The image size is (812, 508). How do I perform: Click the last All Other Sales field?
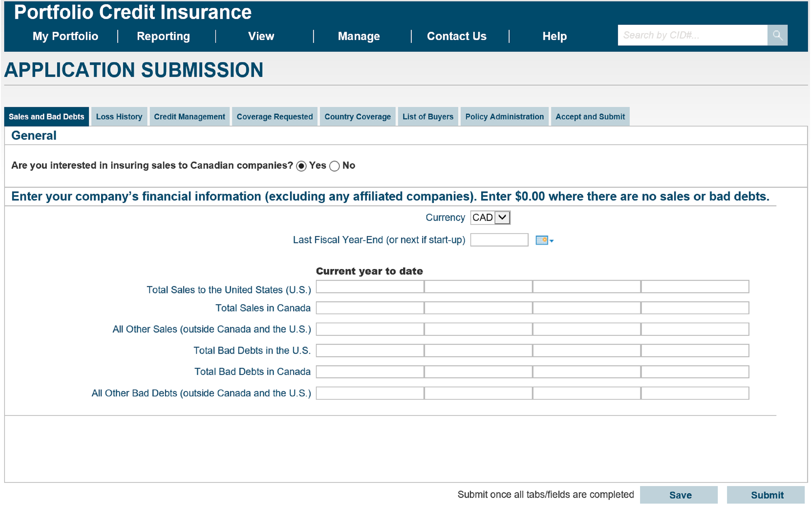pyautogui.click(x=695, y=329)
